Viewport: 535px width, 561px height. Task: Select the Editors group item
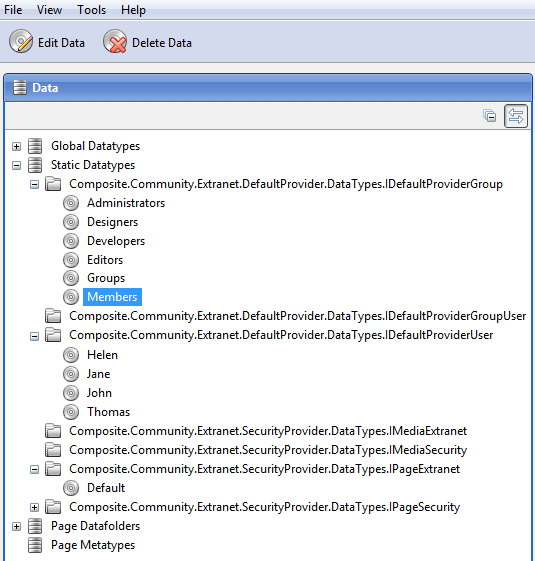point(105,260)
